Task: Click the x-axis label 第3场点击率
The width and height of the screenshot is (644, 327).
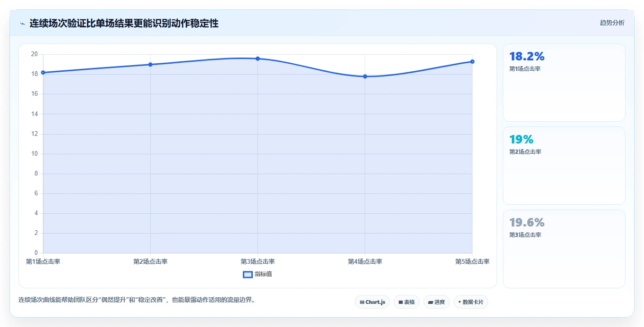Action: click(258, 261)
